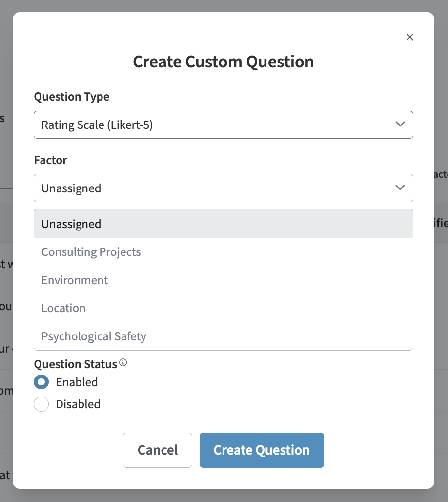This screenshot has height=502, width=448.
Task: Click the Factor field label
Action: tap(50, 160)
